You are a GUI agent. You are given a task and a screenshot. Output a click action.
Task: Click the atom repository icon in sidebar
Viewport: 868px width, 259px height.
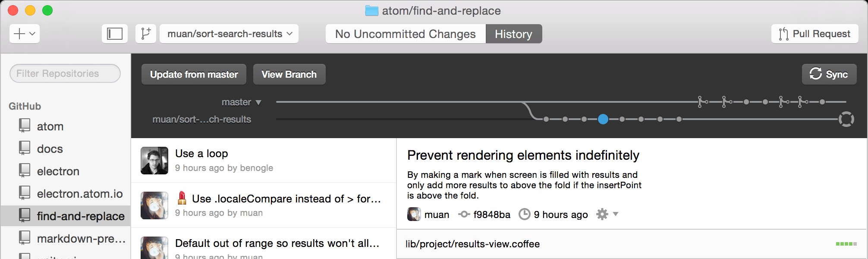(x=25, y=126)
